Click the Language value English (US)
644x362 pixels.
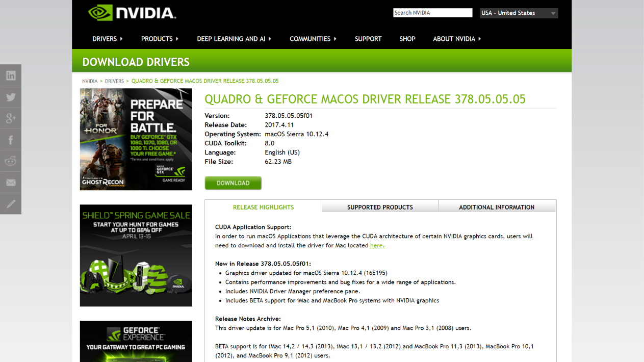coord(282,152)
